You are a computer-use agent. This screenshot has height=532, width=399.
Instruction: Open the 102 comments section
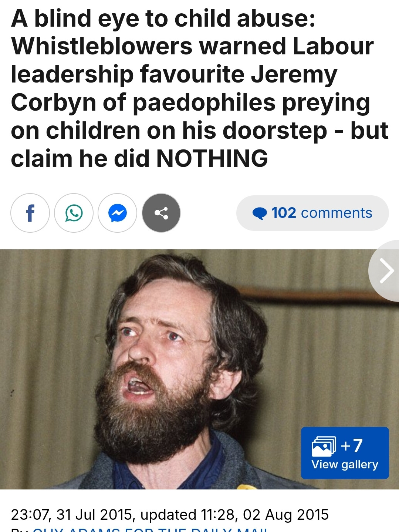[x=312, y=213]
